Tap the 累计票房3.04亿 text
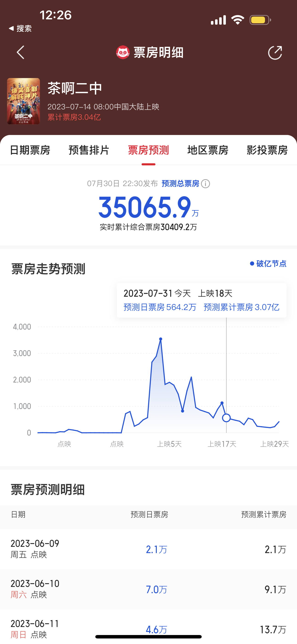 point(74,117)
